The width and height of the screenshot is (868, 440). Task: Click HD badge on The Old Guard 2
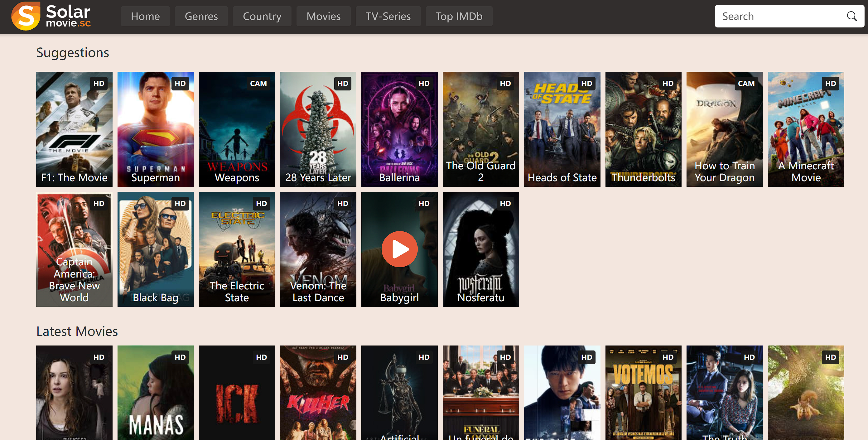[505, 83]
